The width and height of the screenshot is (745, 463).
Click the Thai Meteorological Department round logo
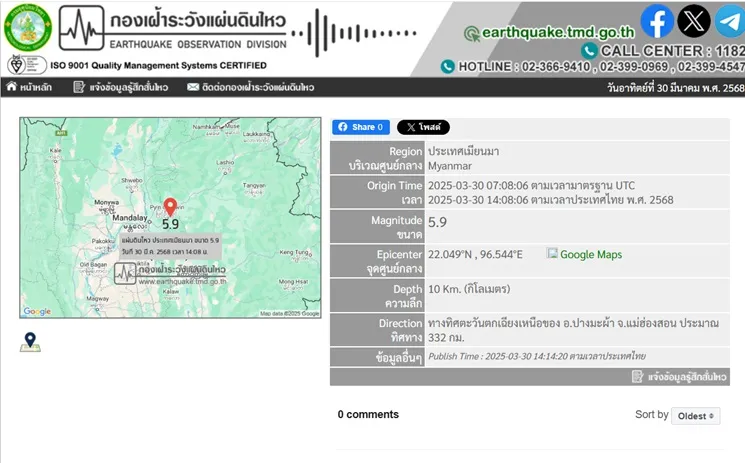[x=28, y=28]
